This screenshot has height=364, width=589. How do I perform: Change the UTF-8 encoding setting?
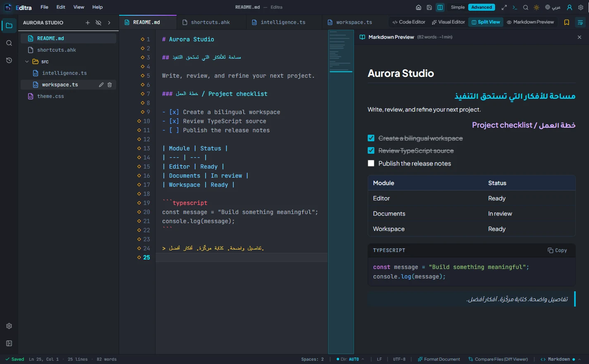(399, 359)
